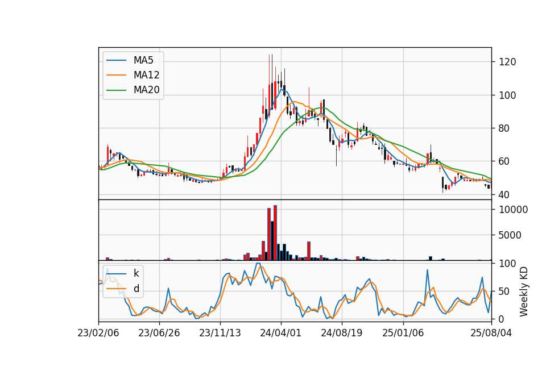546x392 pixels.
Task: Select the 25/08/04 date tick label
Action: (x=491, y=333)
